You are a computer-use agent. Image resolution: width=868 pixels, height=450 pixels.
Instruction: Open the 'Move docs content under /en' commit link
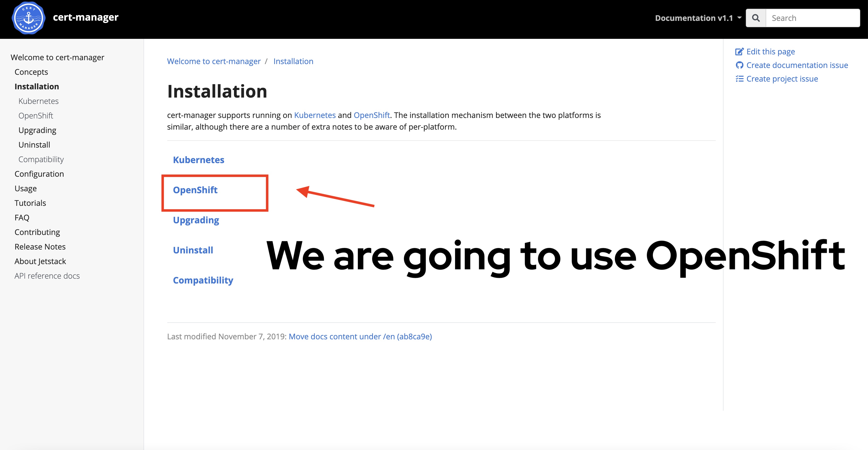click(360, 336)
